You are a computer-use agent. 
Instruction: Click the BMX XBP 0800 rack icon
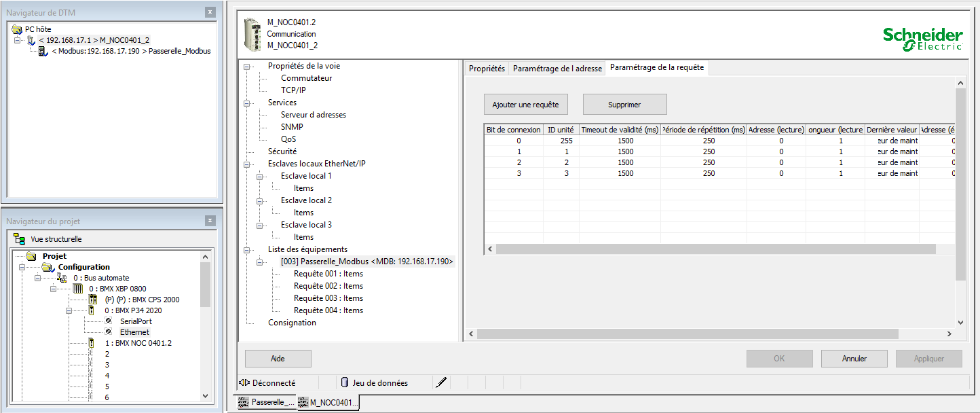tap(77, 289)
